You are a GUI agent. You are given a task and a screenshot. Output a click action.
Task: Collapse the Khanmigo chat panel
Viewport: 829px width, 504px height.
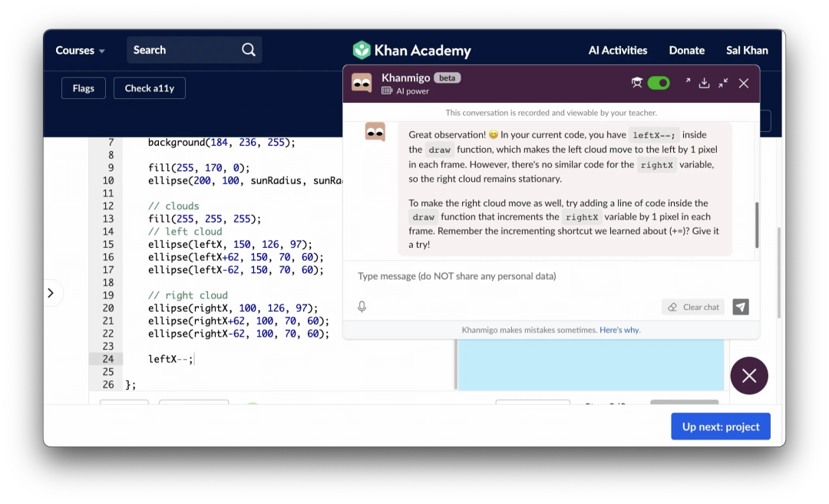pyautogui.click(x=723, y=83)
